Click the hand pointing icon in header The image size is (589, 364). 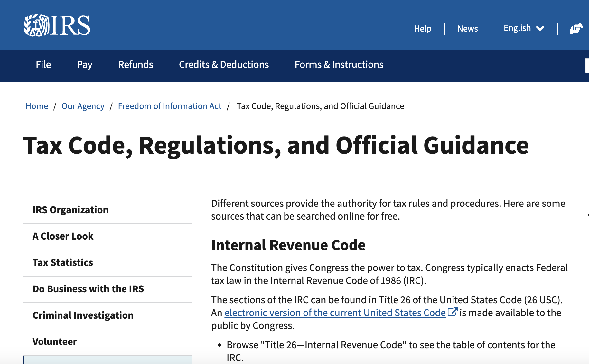[576, 29]
